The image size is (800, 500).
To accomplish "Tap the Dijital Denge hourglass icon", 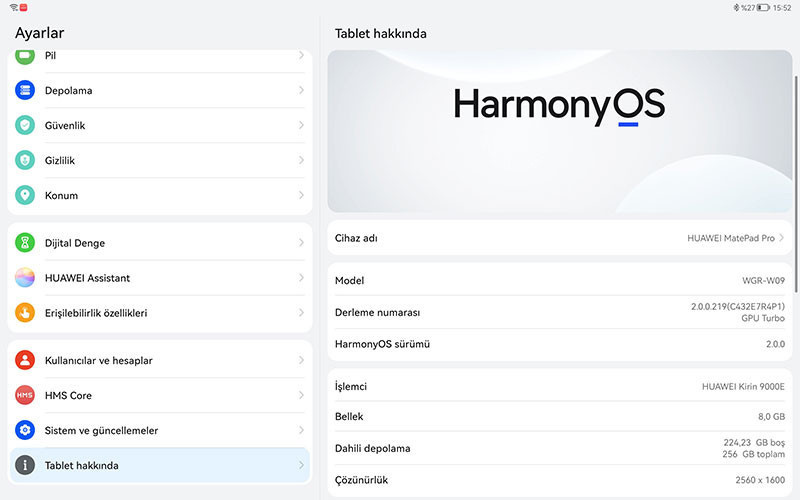I will point(25,243).
